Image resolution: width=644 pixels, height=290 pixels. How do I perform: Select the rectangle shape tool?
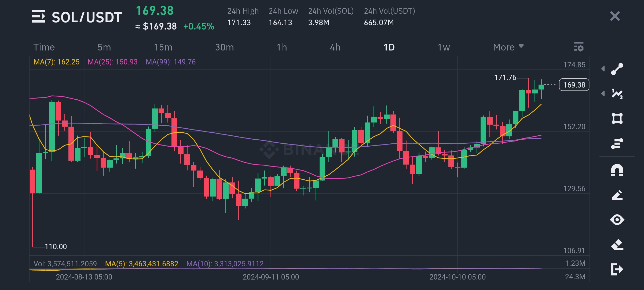tap(617, 118)
